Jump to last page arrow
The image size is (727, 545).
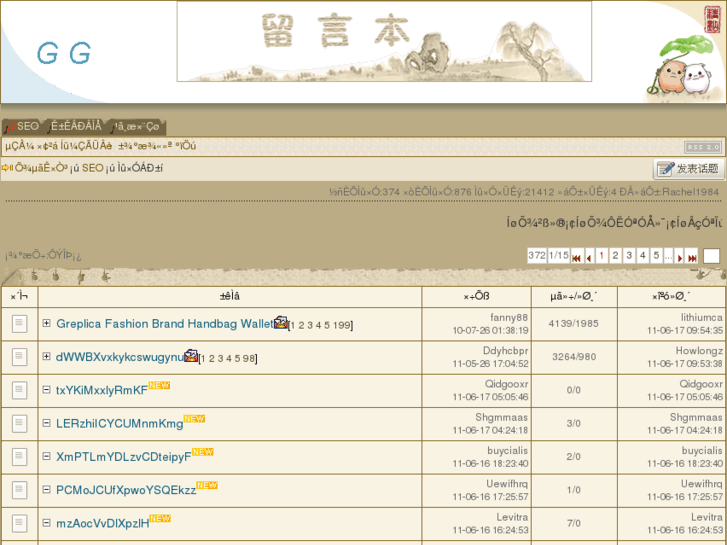692,256
